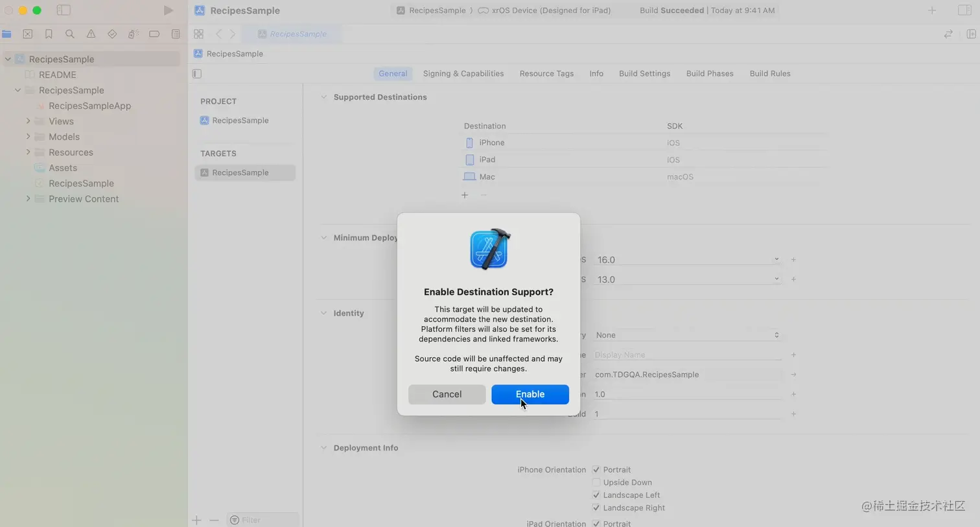Select RecipesSample under PROJECT
Image resolution: width=980 pixels, height=527 pixels.
(240, 121)
